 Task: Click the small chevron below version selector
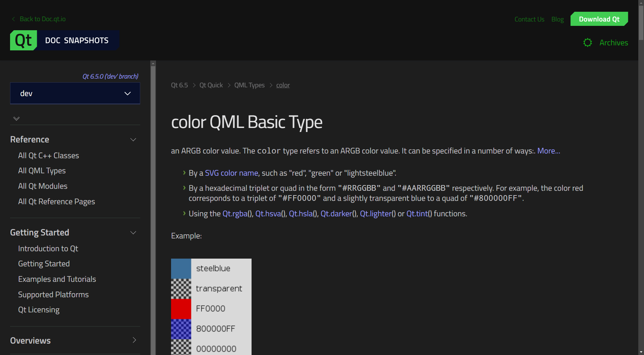(x=16, y=119)
